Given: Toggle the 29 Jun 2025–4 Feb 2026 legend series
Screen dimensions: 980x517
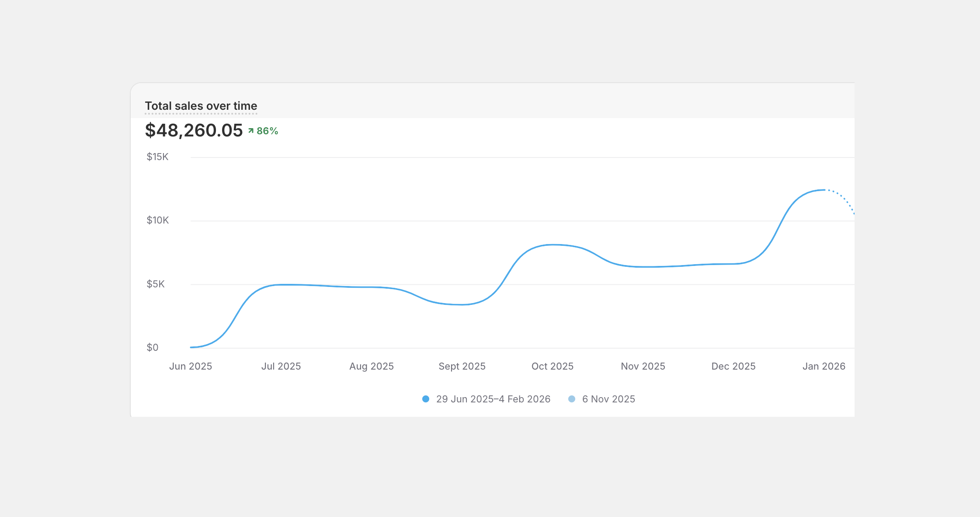Looking at the screenshot, I should point(493,399).
